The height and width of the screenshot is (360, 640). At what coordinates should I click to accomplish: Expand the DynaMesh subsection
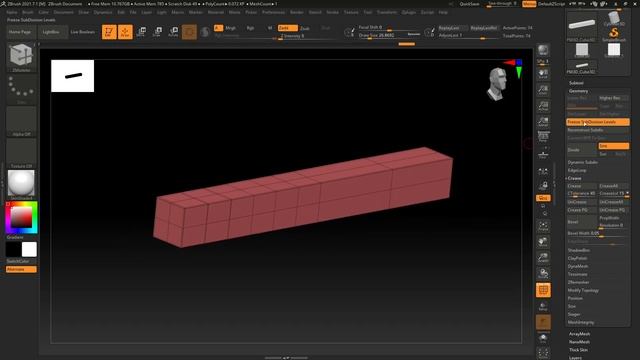(x=578, y=266)
